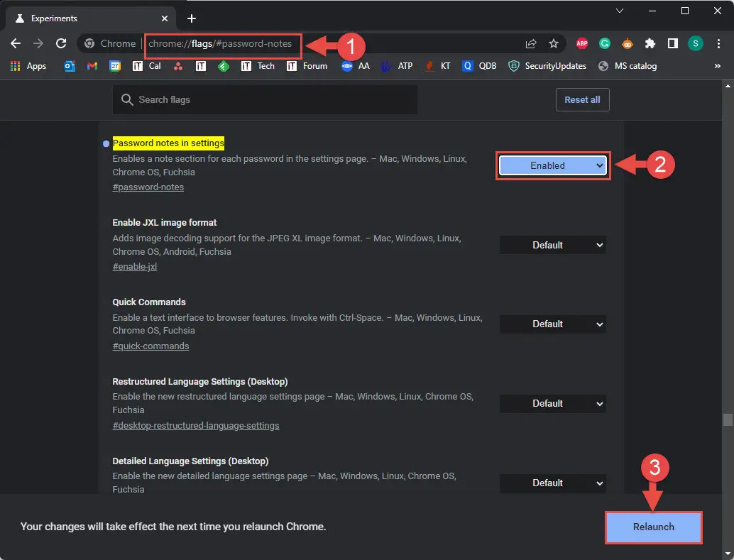This screenshot has width=734, height=560.
Task: Click the #desktop-restructured-language-settings link
Action: coord(196,426)
